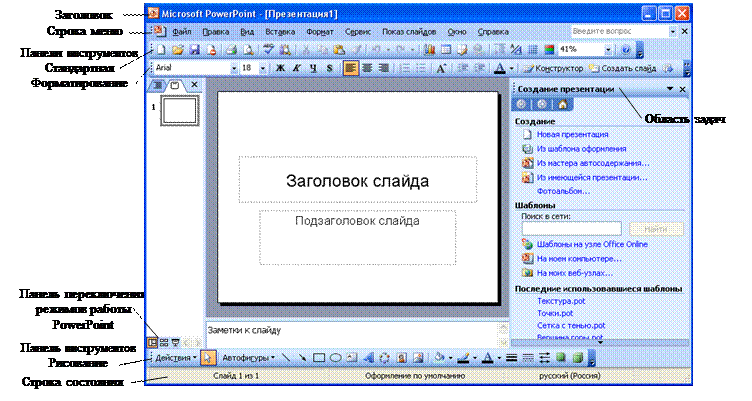This screenshot has height=401, width=752.
Task: Click На моем компьютере link
Action: click(579, 259)
